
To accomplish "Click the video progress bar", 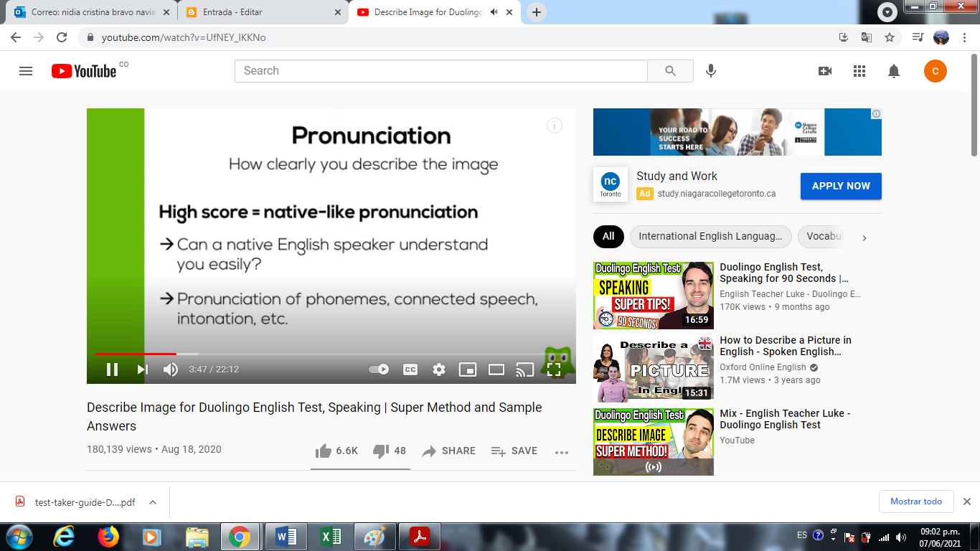I will [x=331, y=354].
